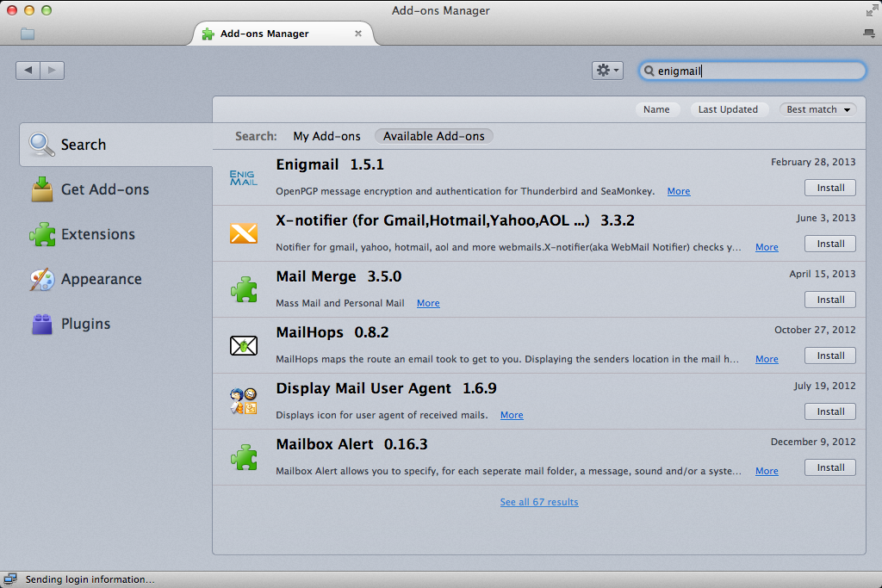The width and height of the screenshot is (882, 588).
Task: Click the Get Add-ons download box icon
Action: click(x=41, y=189)
